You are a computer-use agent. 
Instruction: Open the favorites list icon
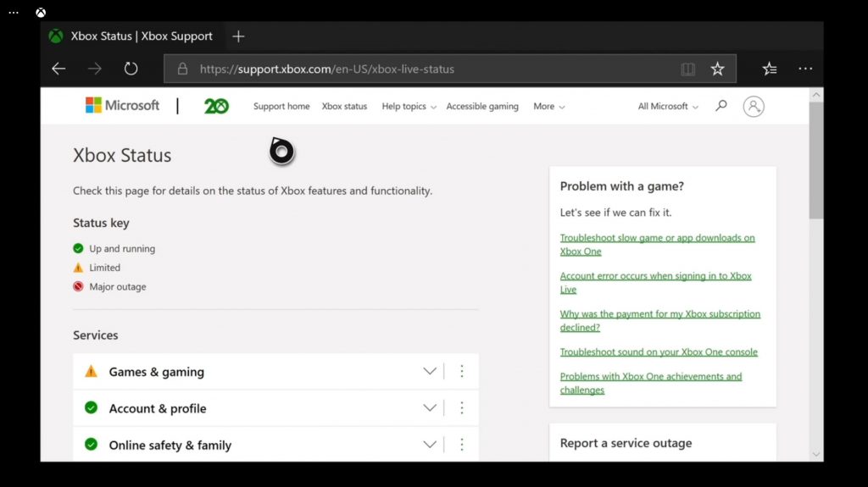click(770, 69)
